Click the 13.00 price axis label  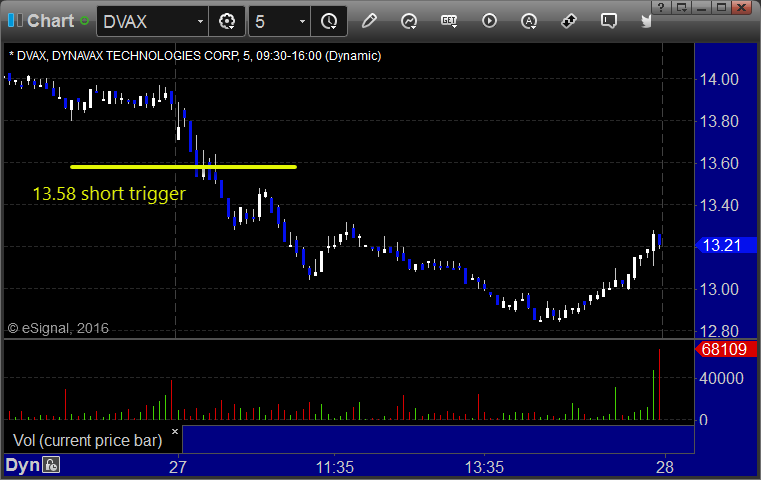point(719,289)
